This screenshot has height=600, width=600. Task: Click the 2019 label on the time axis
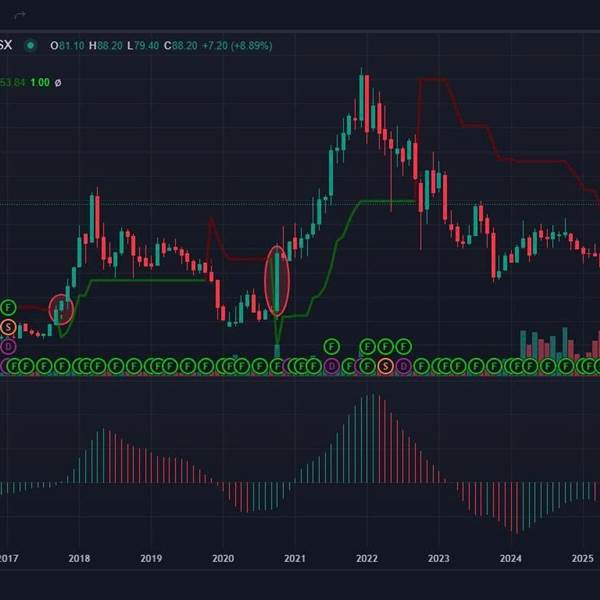151,558
